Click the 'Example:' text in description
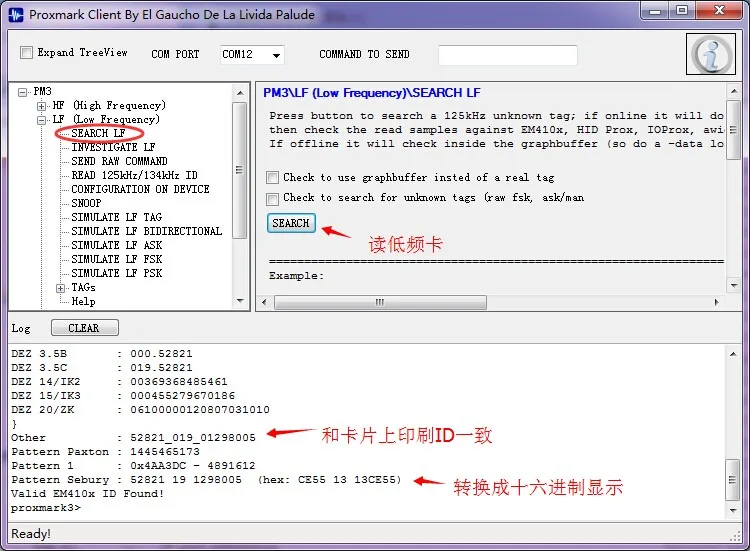750x551 pixels. pyautogui.click(x=297, y=276)
